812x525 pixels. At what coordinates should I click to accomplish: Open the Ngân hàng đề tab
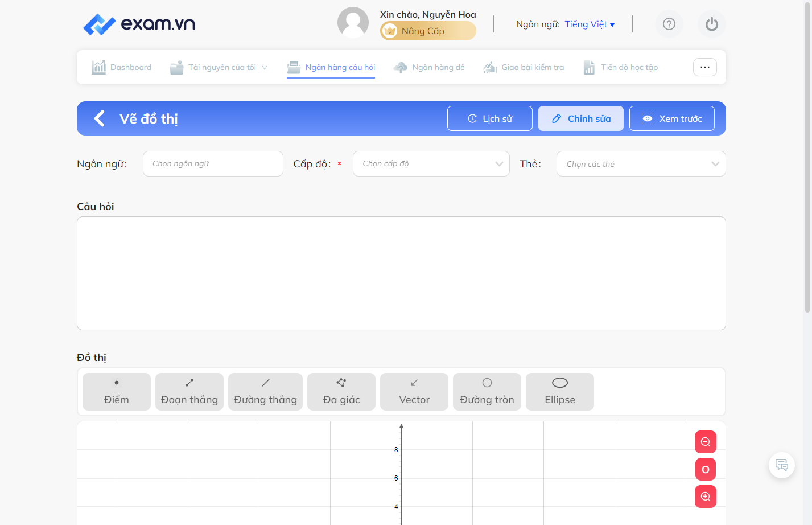tap(429, 67)
